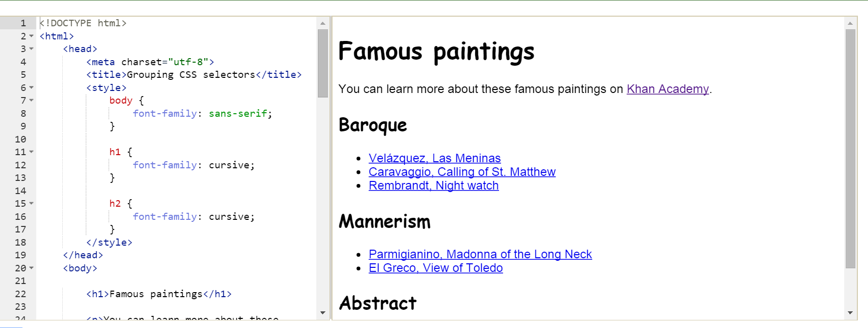Click the preview pane scroll up arrow
The height and width of the screenshot is (328, 868).
pyautogui.click(x=850, y=23)
